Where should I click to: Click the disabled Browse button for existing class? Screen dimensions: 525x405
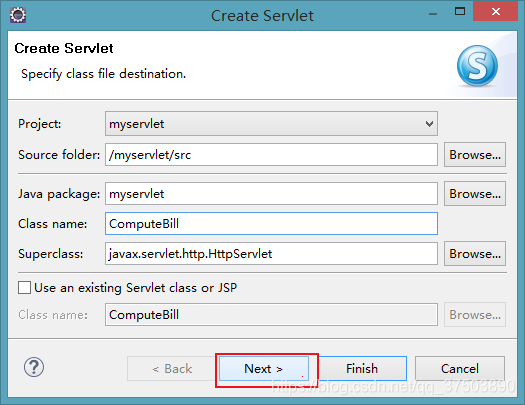475,315
